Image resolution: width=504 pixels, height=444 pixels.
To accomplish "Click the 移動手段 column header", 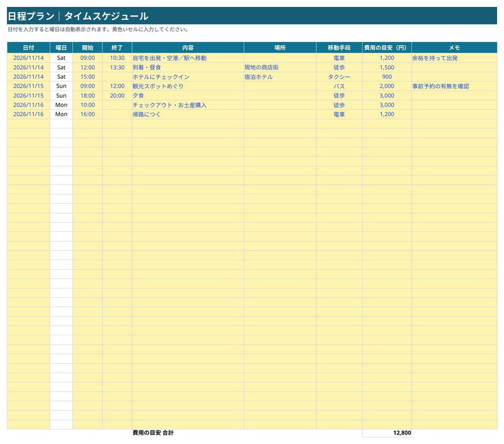I will click(x=339, y=48).
